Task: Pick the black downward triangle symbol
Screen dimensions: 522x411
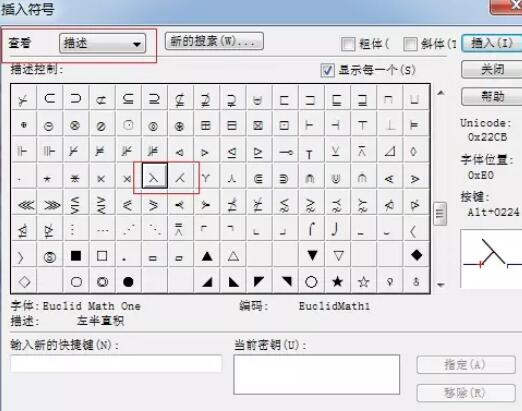Action: pos(312,256)
